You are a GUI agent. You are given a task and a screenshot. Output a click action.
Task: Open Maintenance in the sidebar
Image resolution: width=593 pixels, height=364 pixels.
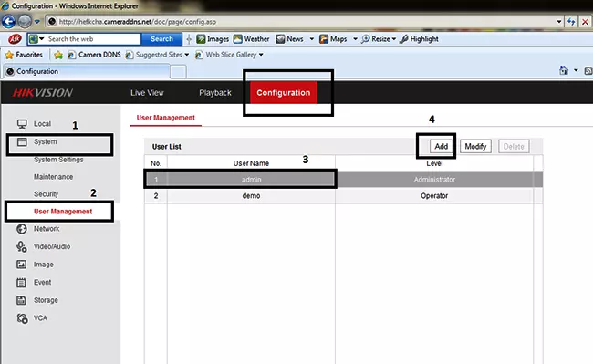[53, 176]
